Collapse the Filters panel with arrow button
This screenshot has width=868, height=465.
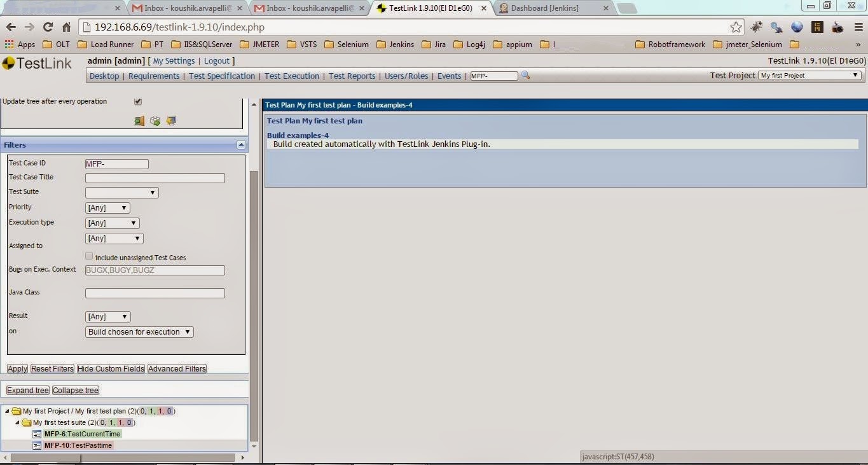(x=241, y=145)
